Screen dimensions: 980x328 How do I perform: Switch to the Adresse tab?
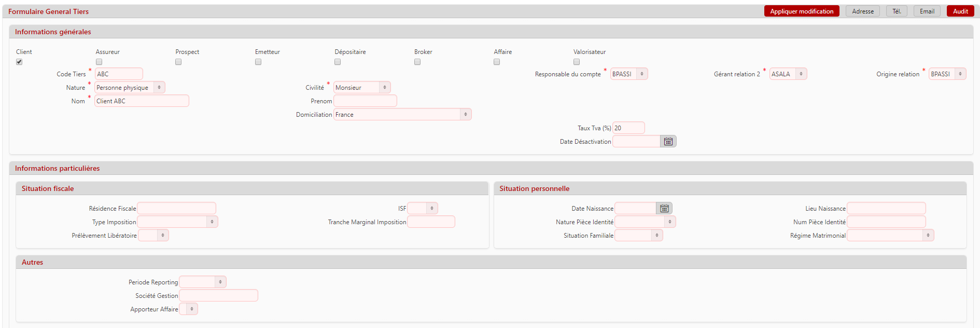pos(862,11)
